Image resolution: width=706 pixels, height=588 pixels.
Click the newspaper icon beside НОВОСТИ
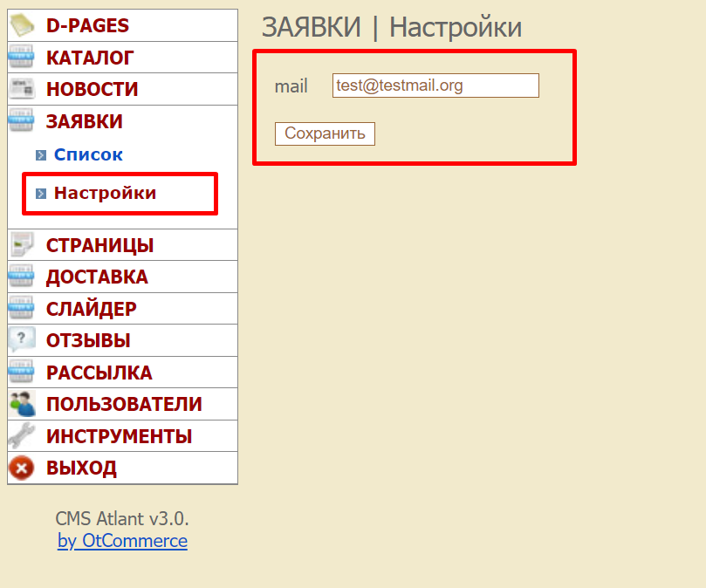[x=22, y=88]
